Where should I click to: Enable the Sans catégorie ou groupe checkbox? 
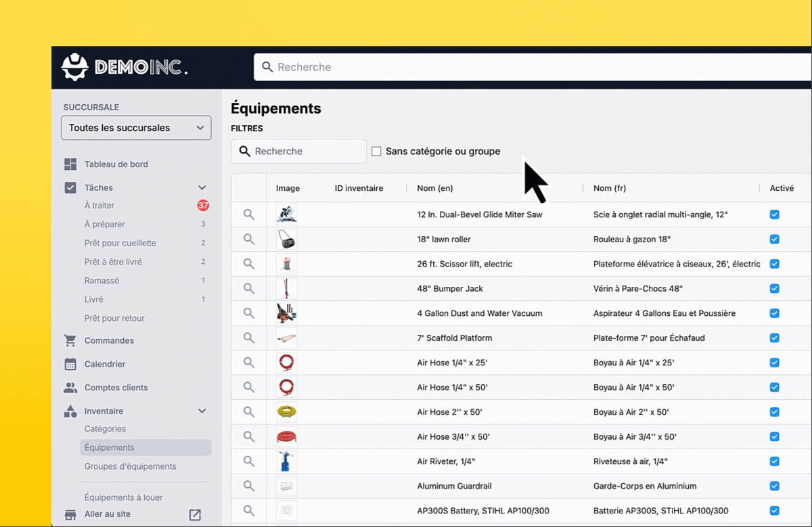(376, 152)
